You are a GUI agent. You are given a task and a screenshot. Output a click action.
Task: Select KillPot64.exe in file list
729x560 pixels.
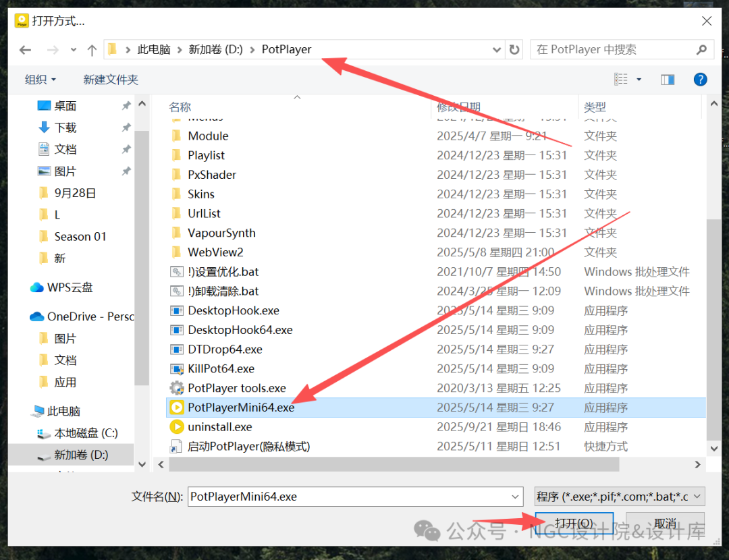point(221,368)
